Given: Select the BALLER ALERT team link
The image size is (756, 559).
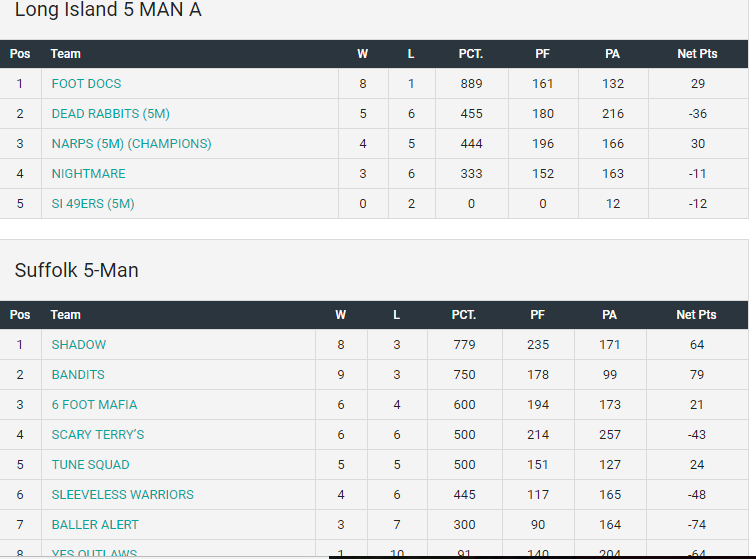Looking at the screenshot, I should 95,525.
